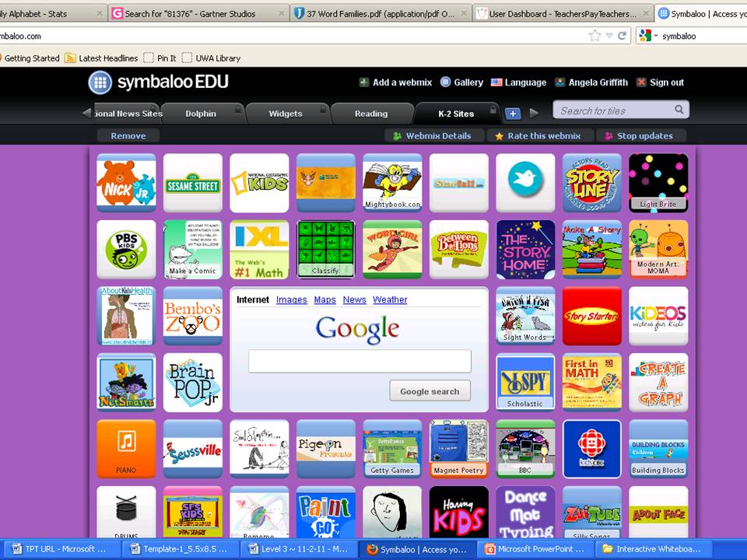Switch to the Widgets webmix tab
The image size is (747, 560).
[287, 114]
